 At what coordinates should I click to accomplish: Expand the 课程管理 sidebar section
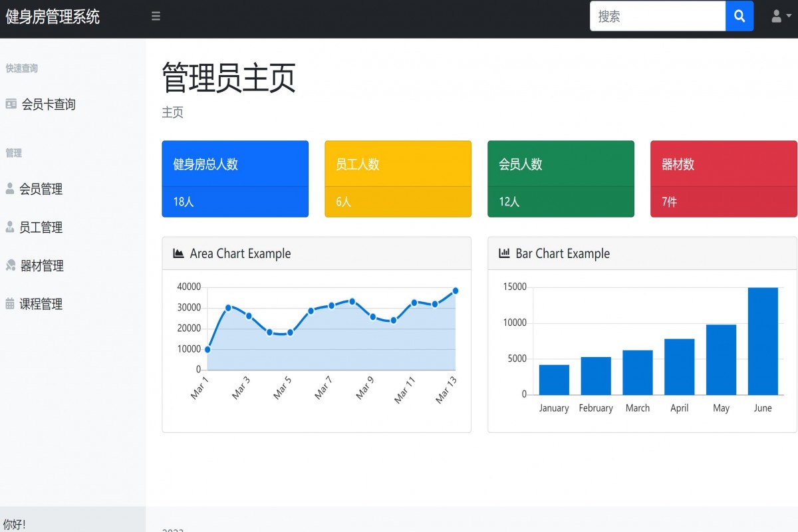pyautogui.click(x=43, y=304)
